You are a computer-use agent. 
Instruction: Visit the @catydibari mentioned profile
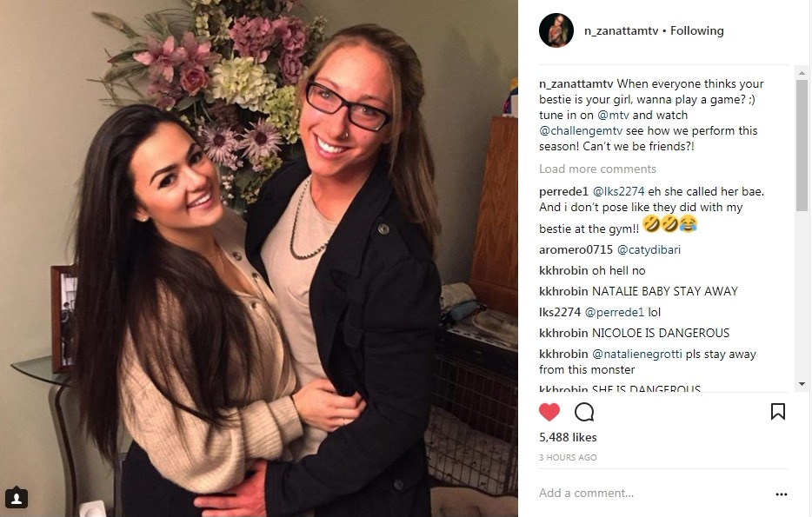(x=649, y=250)
